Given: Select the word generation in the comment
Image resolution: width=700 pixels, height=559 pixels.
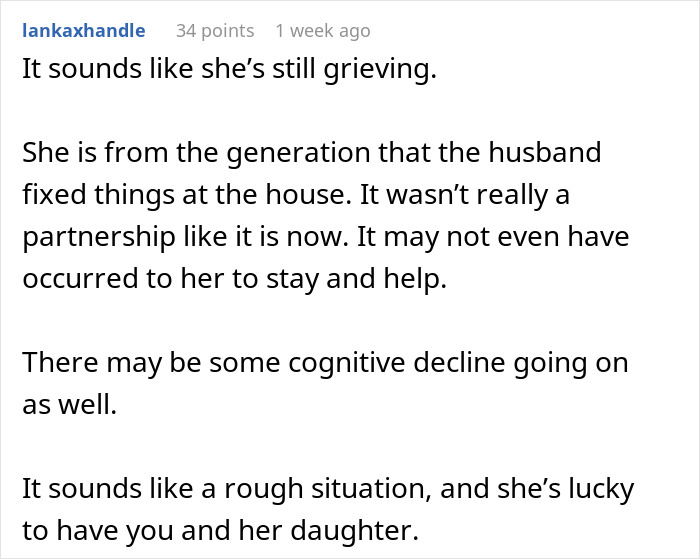Looking at the screenshot, I should 299,153.
